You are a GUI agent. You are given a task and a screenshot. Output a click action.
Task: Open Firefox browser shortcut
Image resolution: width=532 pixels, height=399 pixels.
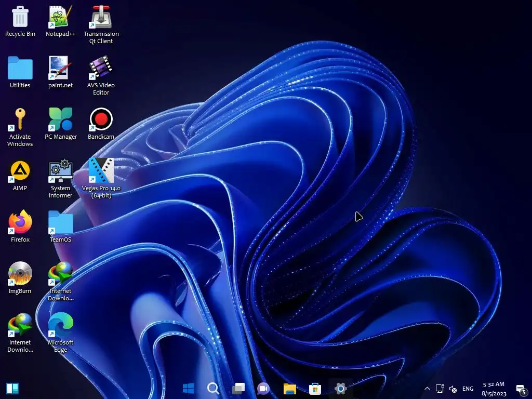click(20, 227)
